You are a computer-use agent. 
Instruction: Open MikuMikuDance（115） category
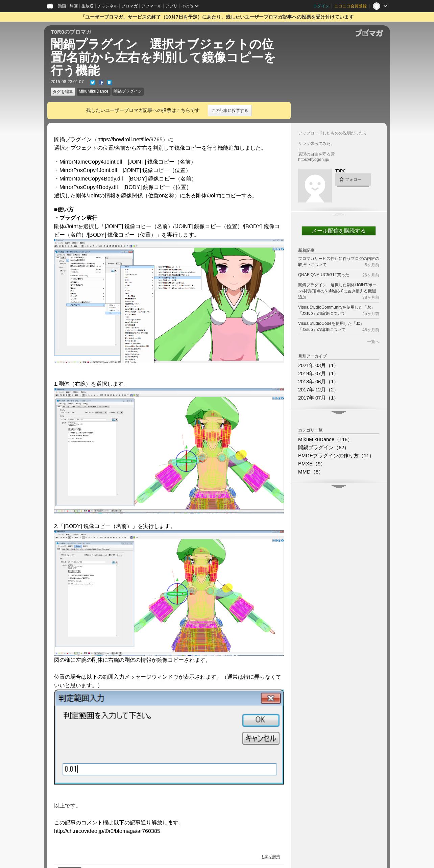[325, 439]
